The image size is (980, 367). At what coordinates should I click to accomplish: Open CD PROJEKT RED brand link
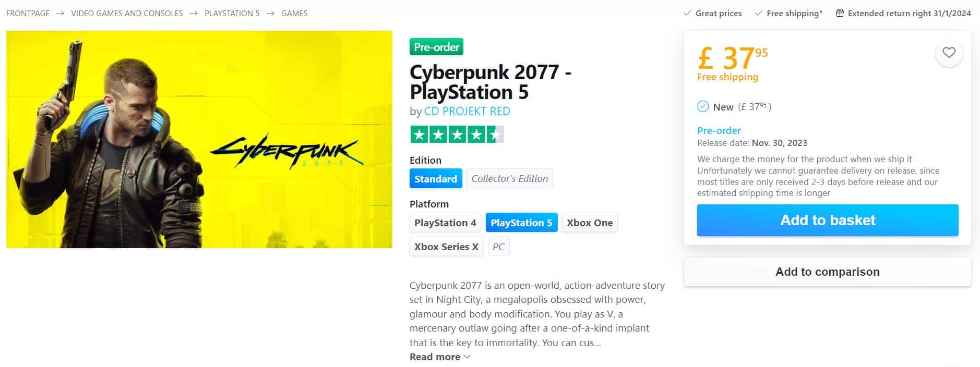click(467, 111)
